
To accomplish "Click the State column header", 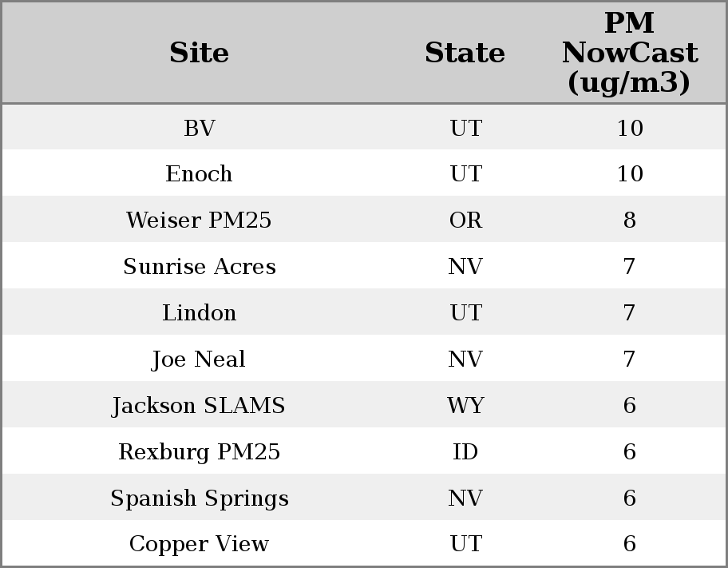I will pos(465,53).
